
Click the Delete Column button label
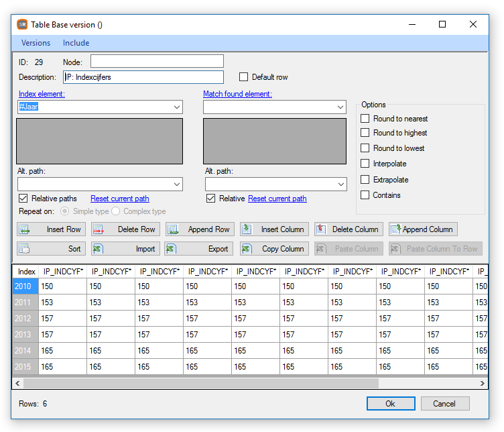pos(355,229)
